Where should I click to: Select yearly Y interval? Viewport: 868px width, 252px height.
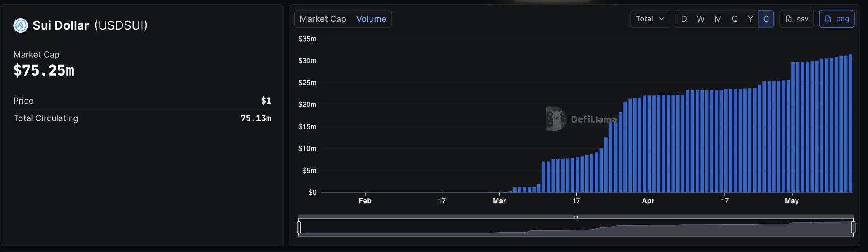point(750,19)
